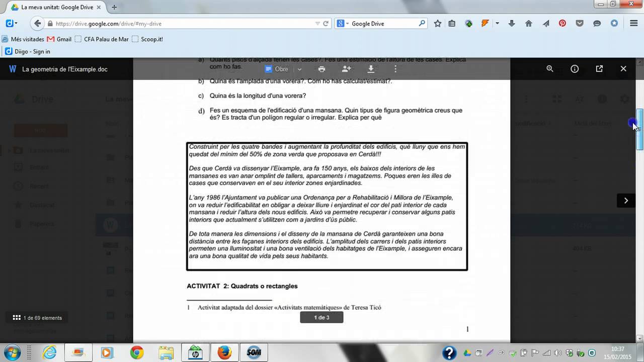The image size is (644, 362).
Task: Switch to Firefox in taskbar
Action: click(x=224, y=353)
